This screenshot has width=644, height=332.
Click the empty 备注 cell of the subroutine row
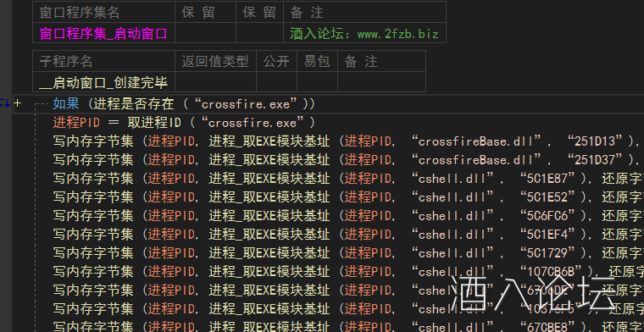coord(381,82)
